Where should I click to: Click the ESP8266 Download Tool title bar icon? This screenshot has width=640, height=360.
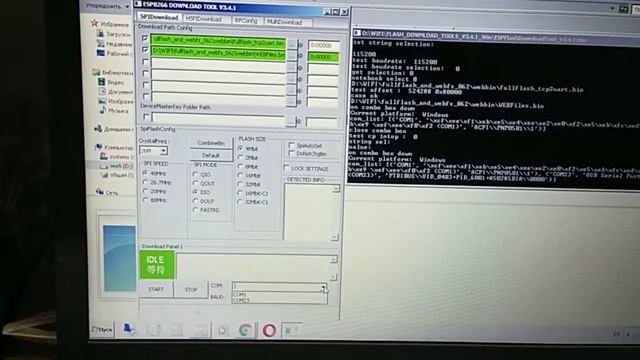138,4
